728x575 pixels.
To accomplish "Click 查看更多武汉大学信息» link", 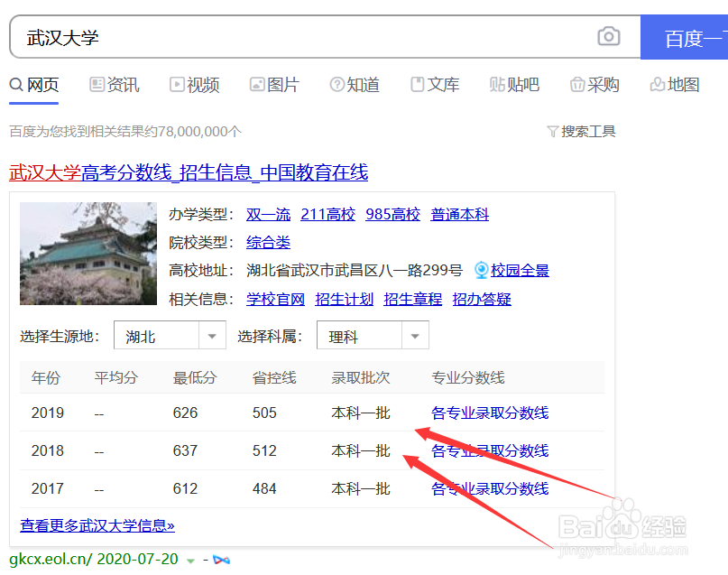I will [x=97, y=525].
